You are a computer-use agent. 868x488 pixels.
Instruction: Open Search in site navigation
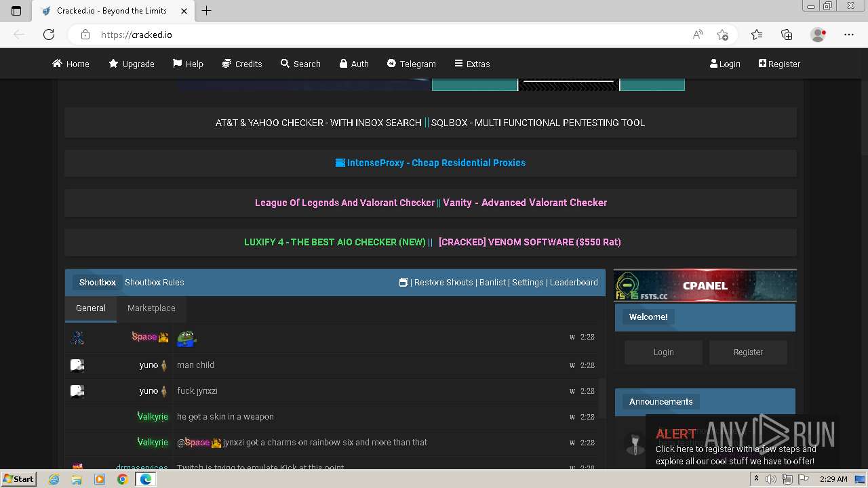pyautogui.click(x=300, y=64)
